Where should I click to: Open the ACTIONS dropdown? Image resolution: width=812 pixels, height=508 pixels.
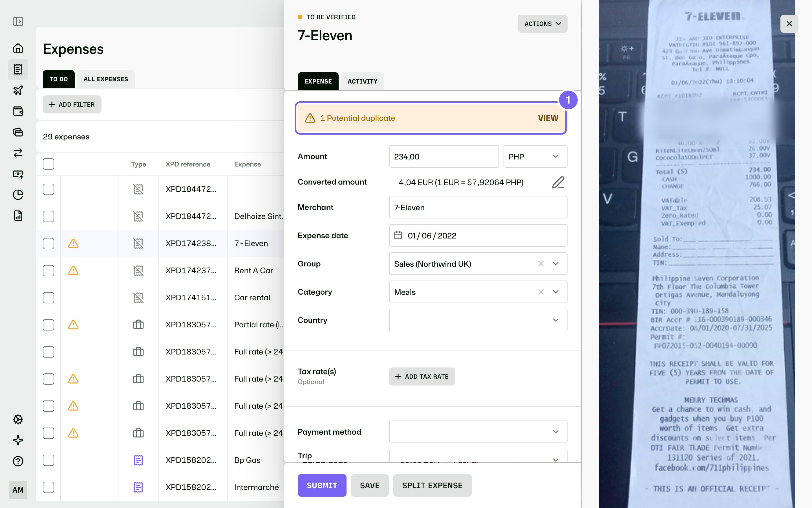point(542,24)
